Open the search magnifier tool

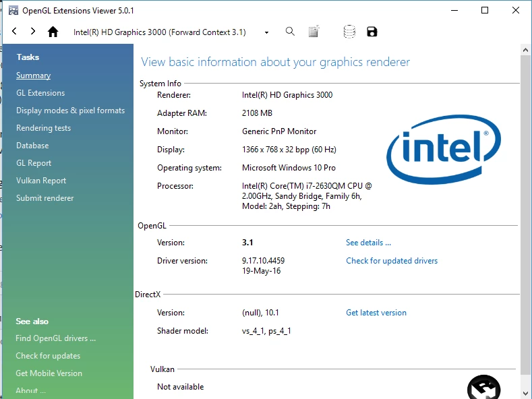click(290, 32)
